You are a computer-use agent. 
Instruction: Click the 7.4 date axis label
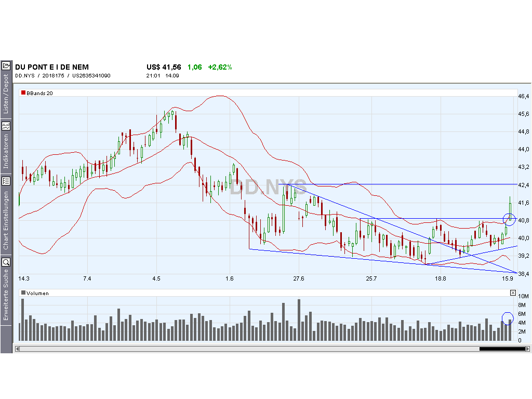coord(87,278)
